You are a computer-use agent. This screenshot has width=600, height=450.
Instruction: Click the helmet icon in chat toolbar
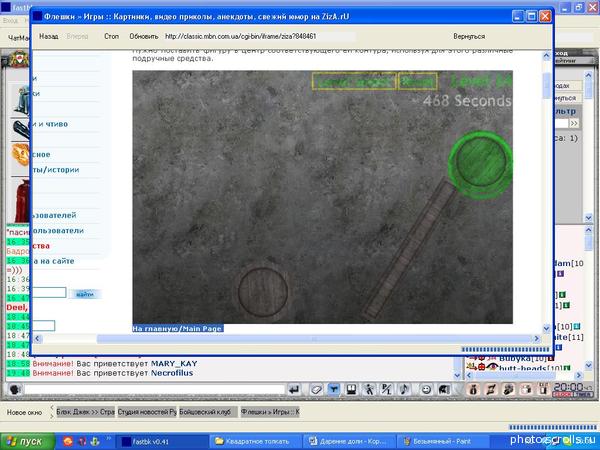click(x=444, y=390)
